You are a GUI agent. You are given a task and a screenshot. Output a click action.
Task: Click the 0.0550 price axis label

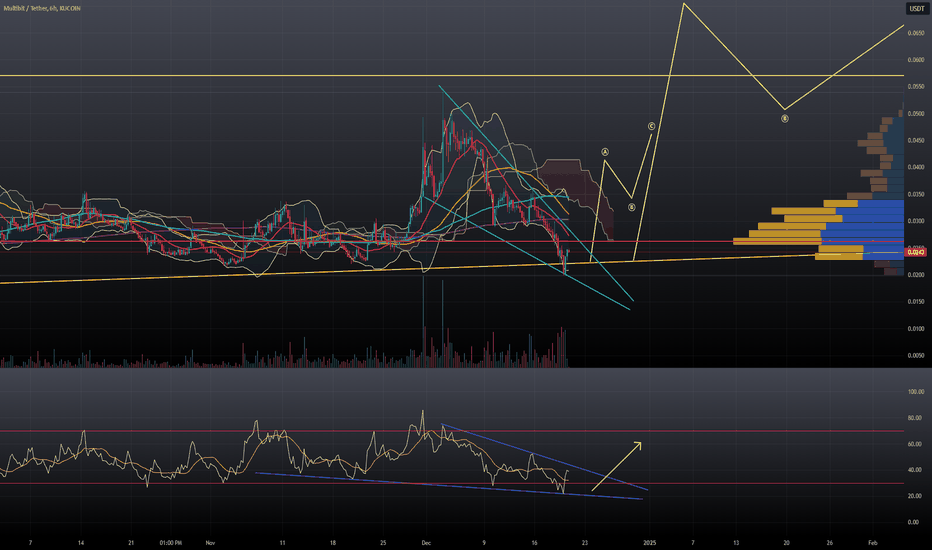pos(915,87)
